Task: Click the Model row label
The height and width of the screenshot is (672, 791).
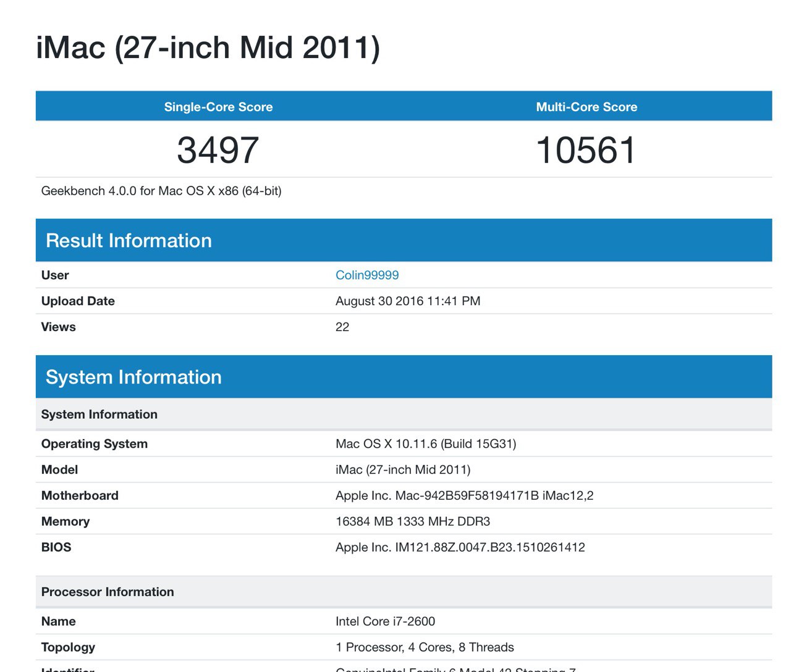Action: (x=59, y=470)
